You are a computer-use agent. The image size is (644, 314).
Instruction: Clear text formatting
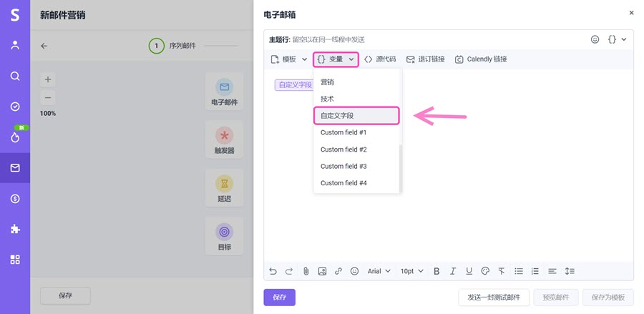(x=502, y=271)
